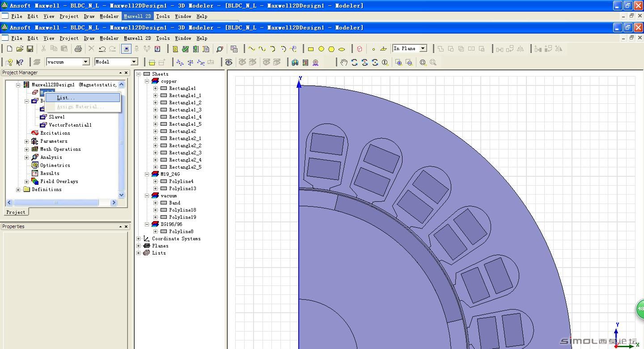
Task: Select Polyline13 under M19_24G
Action: tap(182, 188)
